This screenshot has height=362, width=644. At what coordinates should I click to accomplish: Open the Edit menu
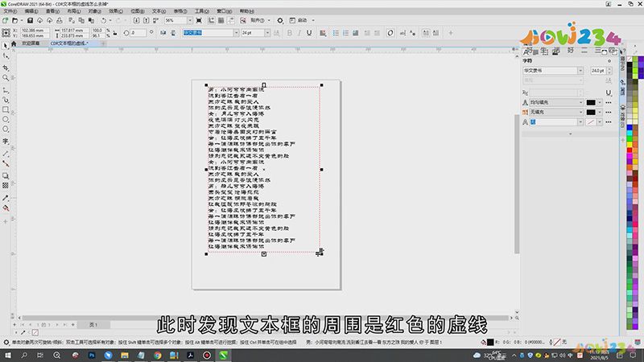(x=31, y=11)
